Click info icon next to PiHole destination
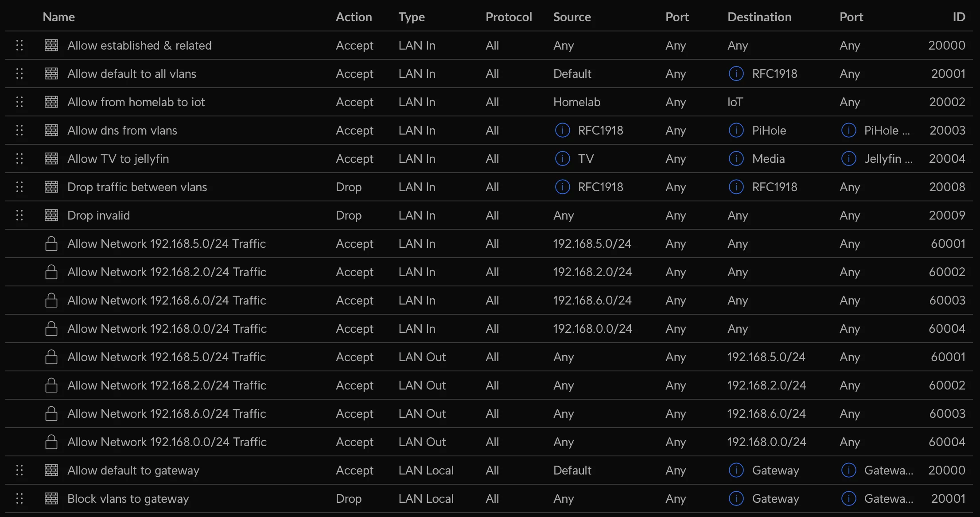This screenshot has width=980, height=517. 736,130
